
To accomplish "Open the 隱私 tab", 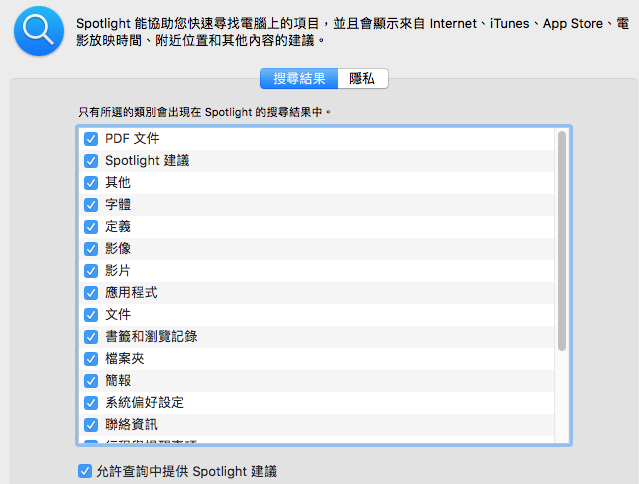I will 363,78.
